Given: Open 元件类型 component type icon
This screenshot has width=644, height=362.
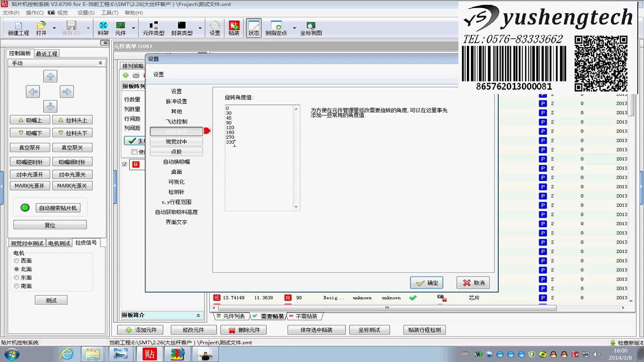Looking at the screenshot, I should click(153, 29).
